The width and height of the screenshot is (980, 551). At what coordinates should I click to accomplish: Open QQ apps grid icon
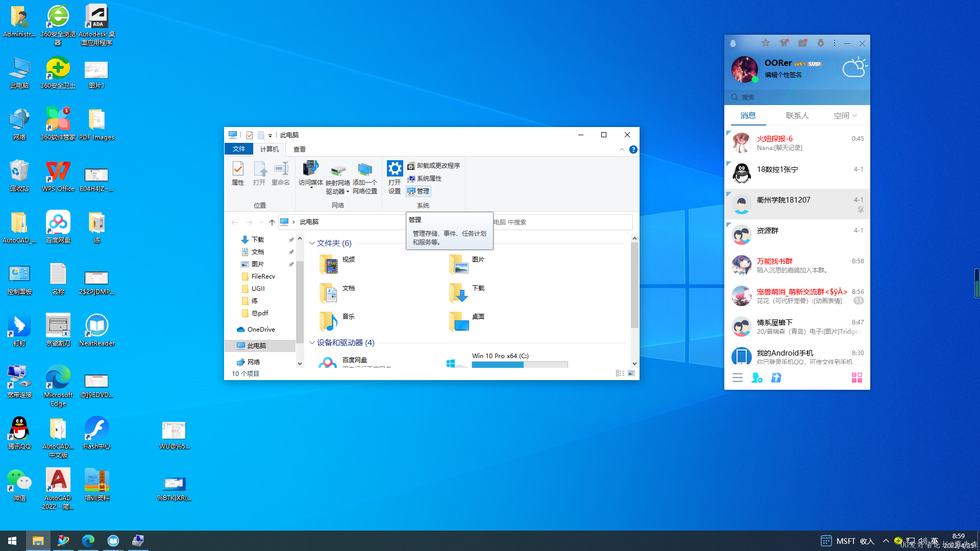pyautogui.click(x=857, y=378)
